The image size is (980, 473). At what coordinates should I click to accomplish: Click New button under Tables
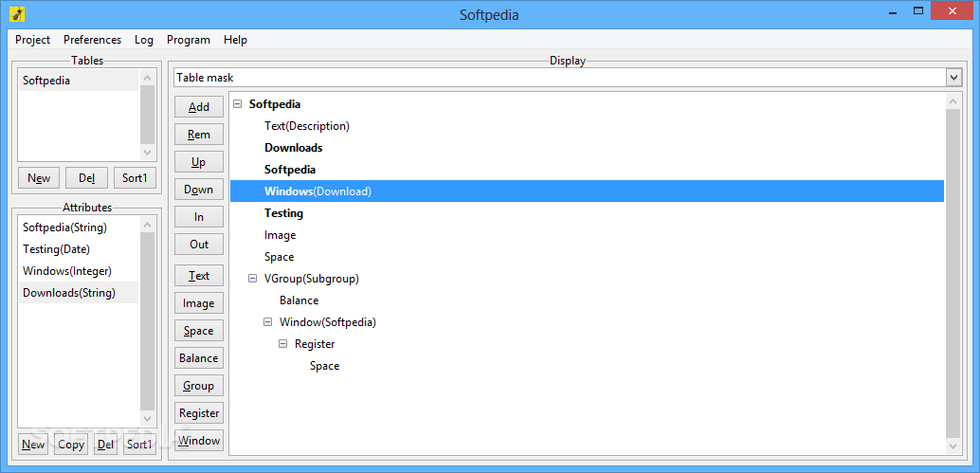(x=39, y=178)
